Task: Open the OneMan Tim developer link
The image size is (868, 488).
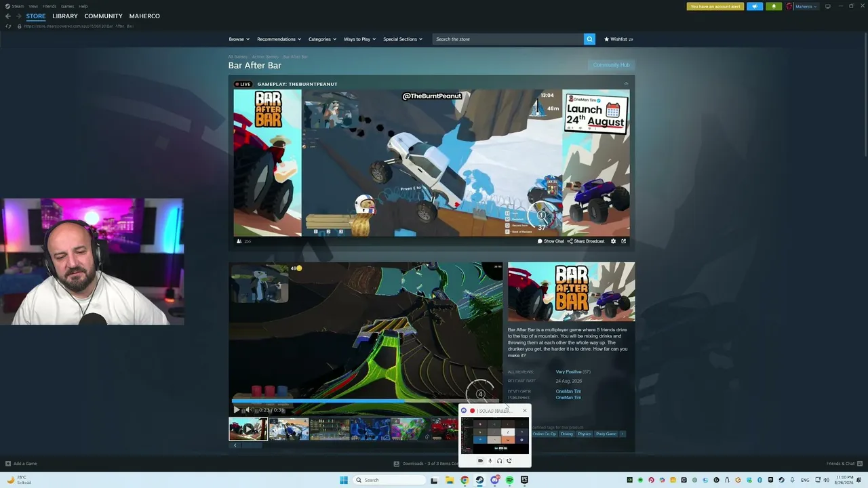Action: click(568, 391)
